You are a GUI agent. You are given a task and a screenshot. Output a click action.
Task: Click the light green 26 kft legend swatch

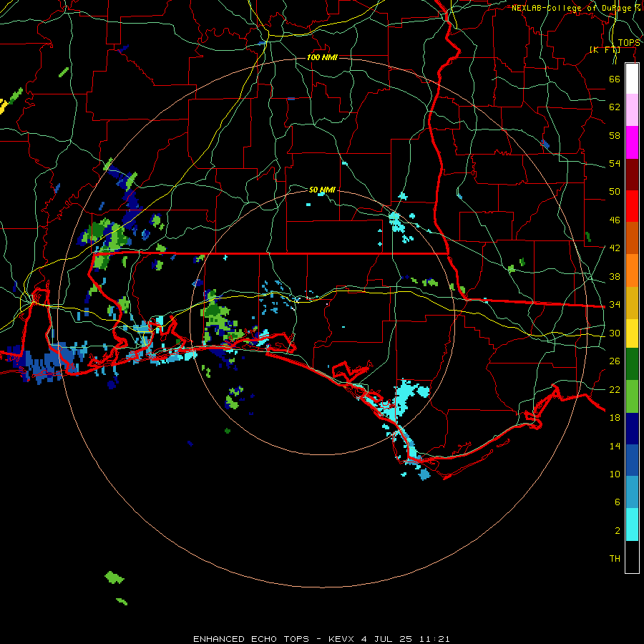632,396
